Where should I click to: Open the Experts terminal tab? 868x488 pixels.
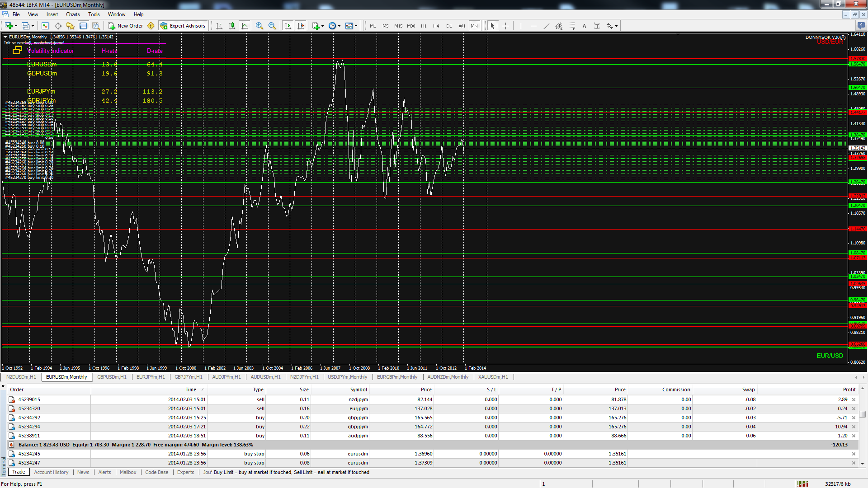pos(185,472)
